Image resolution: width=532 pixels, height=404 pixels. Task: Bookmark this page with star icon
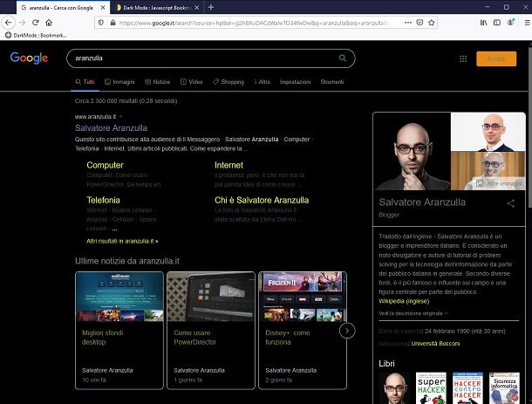(431, 23)
